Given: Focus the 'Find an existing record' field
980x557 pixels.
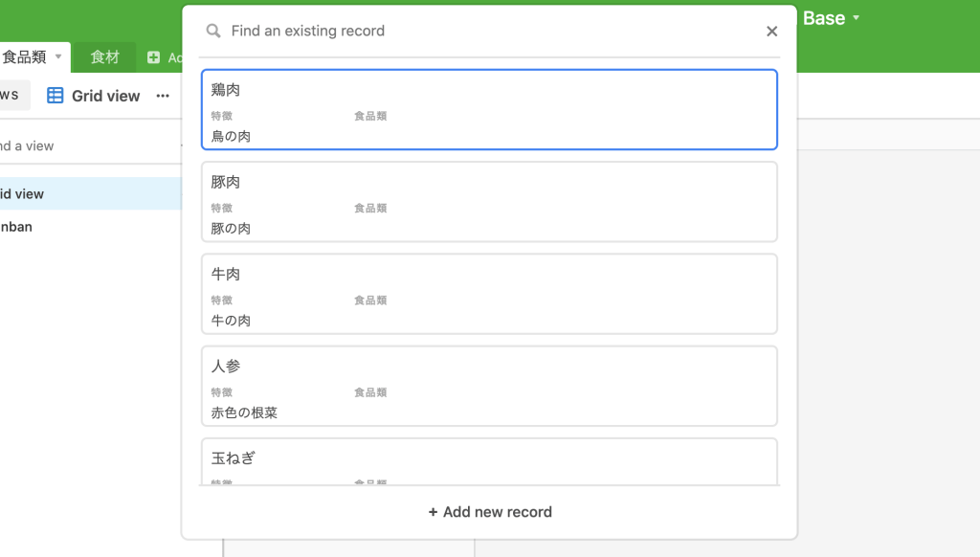Looking at the screenshot, I should point(479,32).
